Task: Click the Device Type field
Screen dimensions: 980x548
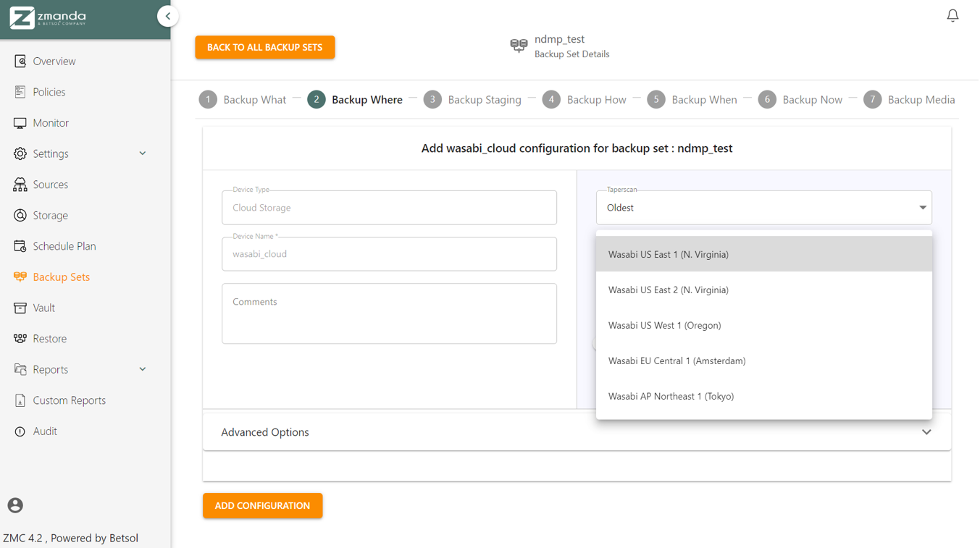Action: point(389,208)
